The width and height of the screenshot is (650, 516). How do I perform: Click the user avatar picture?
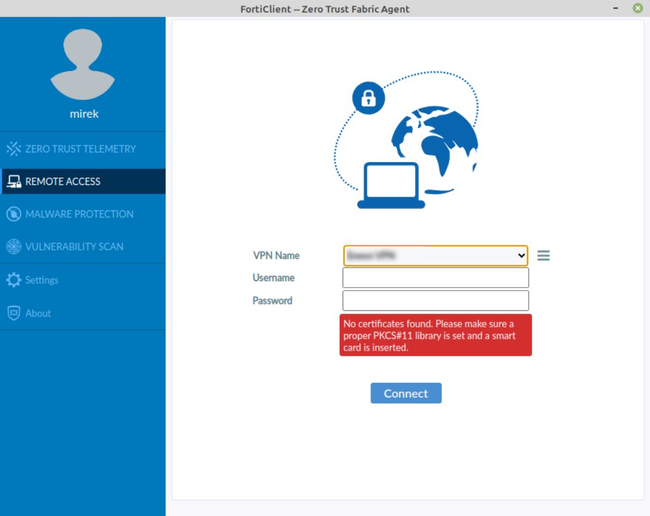pos(83,64)
